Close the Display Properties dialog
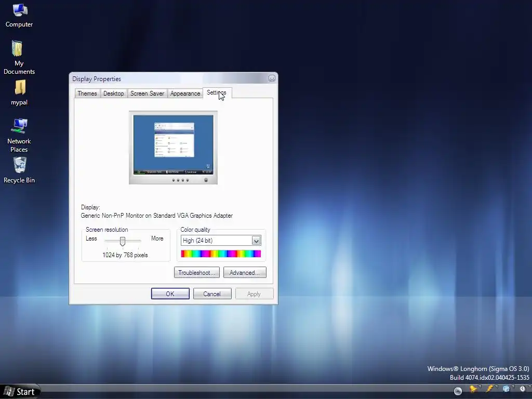This screenshot has width=532, height=399. pos(272,78)
